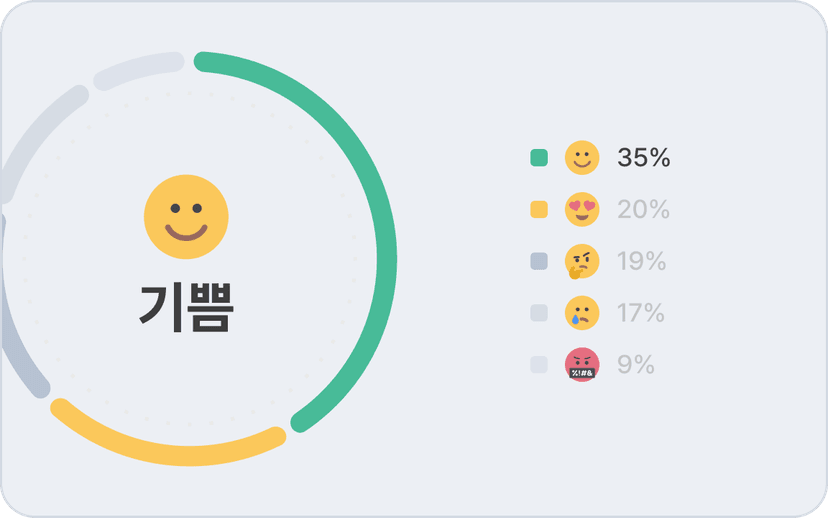Choose the crying sad emoji in legend

(x=582, y=313)
